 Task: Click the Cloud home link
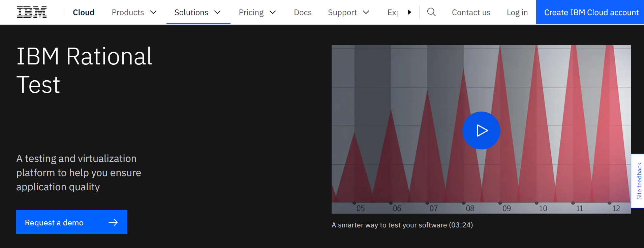[x=84, y=12]
